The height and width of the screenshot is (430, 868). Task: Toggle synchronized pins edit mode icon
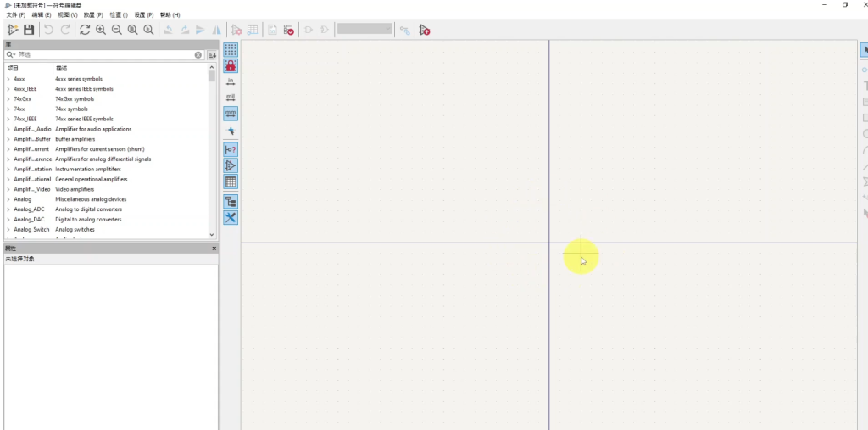click(405, 30)
